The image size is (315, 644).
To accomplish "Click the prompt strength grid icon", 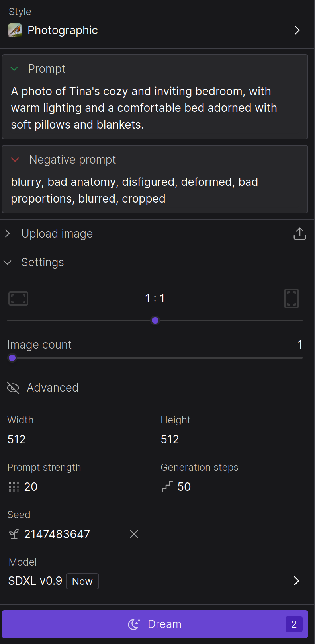I will [x=14, y=486].
